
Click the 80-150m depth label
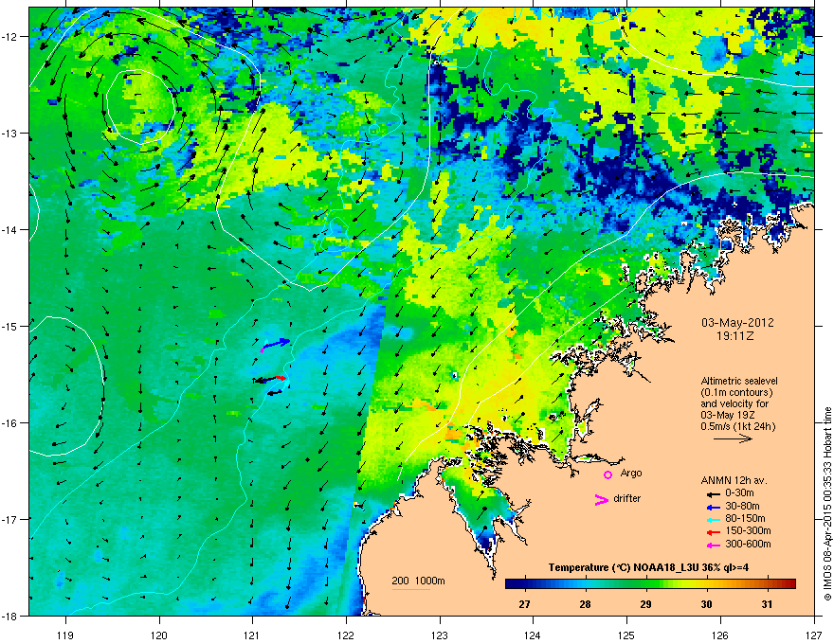click(745, 518)
